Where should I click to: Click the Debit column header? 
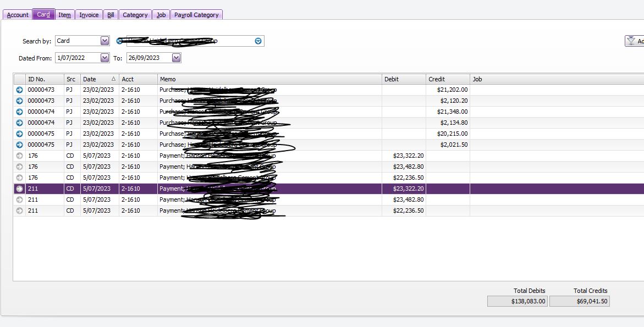point(404,79)
